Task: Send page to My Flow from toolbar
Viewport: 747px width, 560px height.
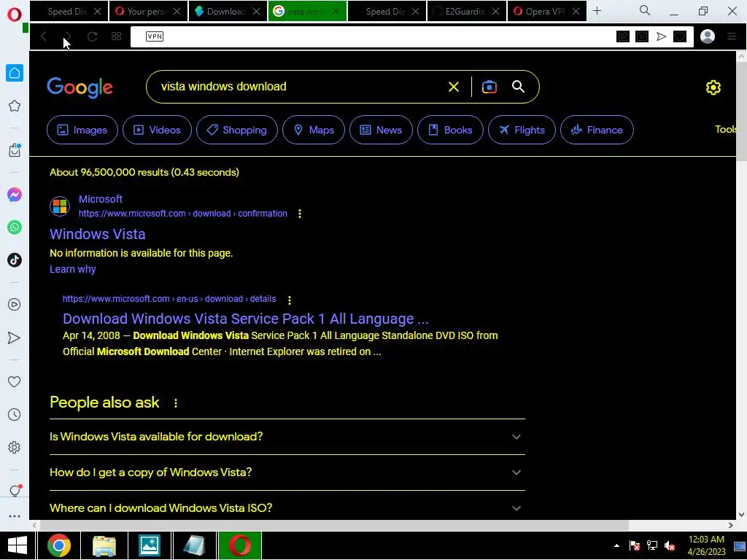Action: 661,36
